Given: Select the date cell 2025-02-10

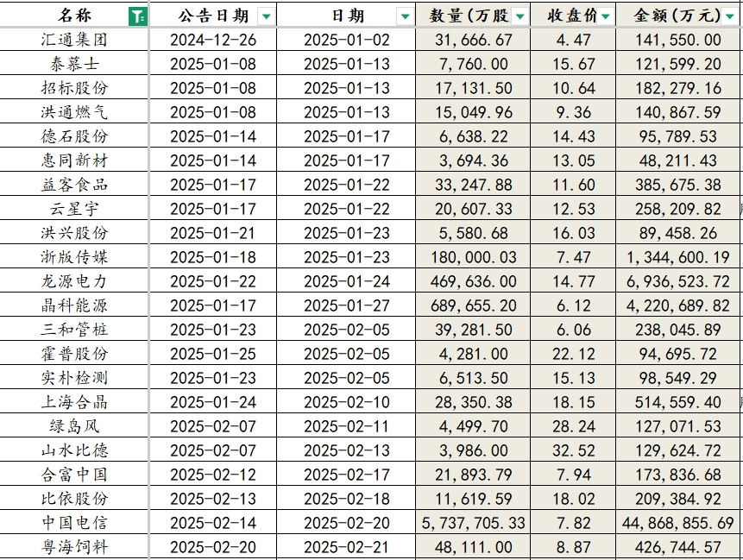Looking at the screenshot, I should (x=347, y=402).
